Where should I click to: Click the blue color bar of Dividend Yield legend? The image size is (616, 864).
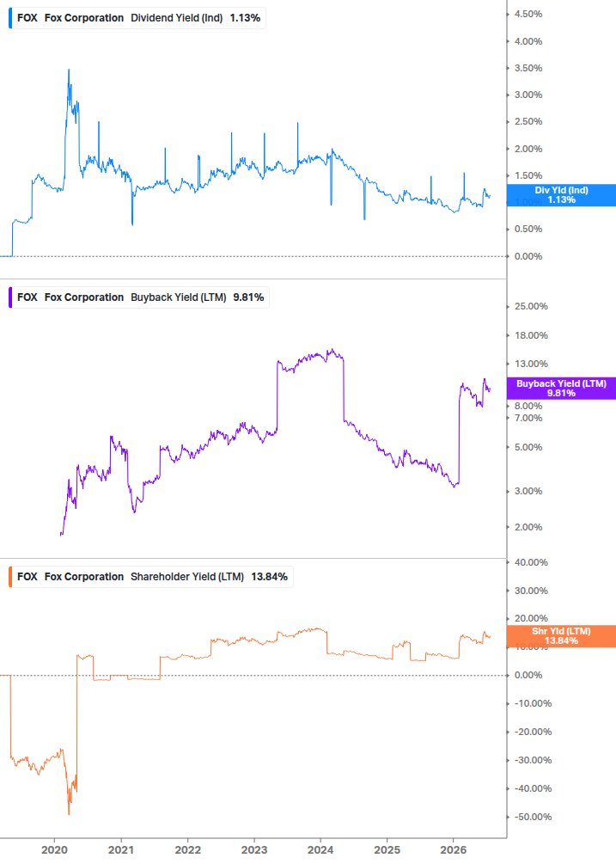(10, 18)
